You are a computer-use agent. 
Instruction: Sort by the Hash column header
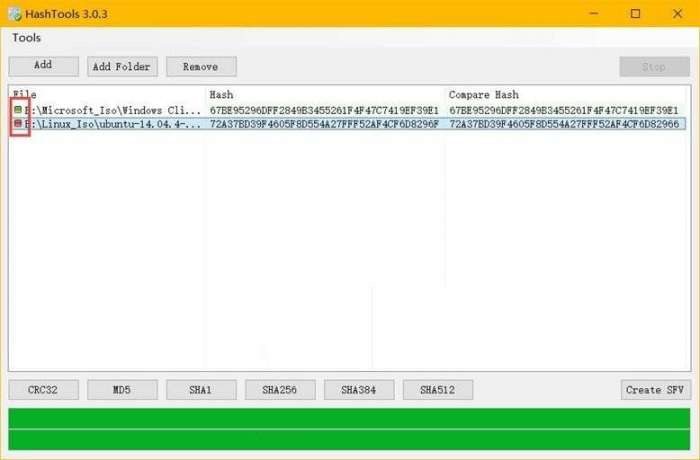point(221,94)
